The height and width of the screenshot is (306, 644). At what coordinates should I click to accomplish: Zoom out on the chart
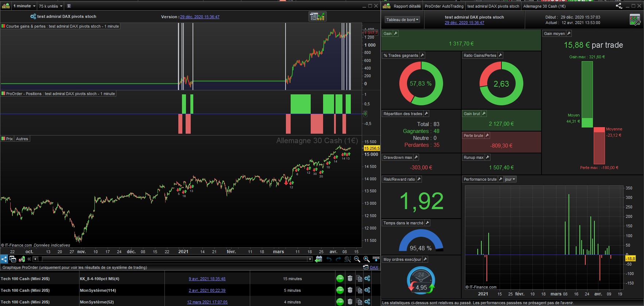[357, 259]
